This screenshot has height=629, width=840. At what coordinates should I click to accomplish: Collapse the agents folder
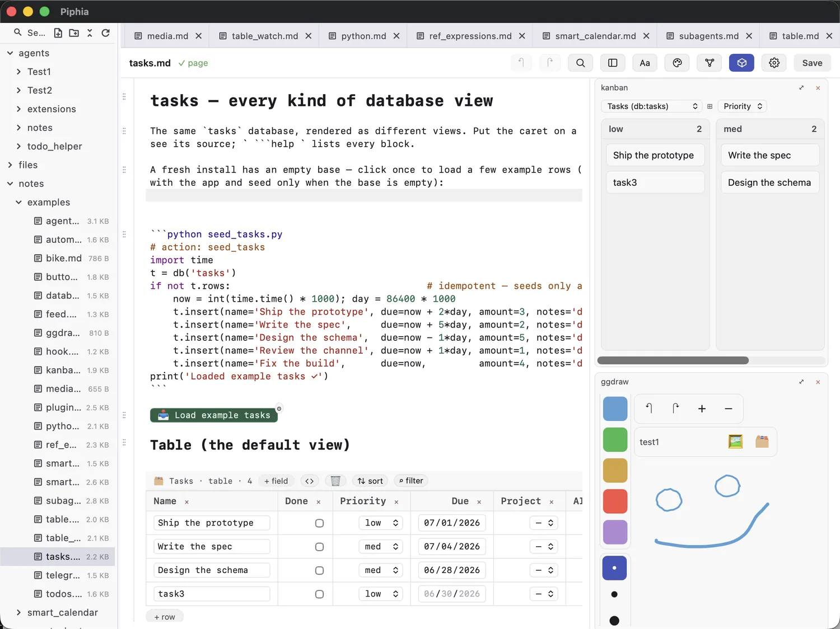point(10,53)
